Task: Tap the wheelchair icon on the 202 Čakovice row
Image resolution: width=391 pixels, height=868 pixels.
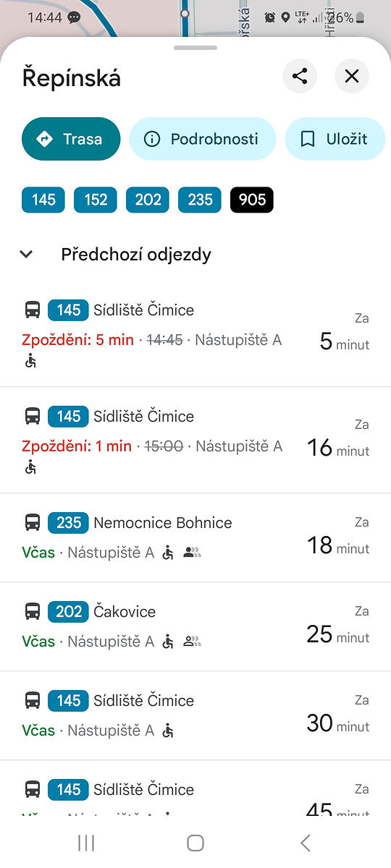Action: point(168,642)
